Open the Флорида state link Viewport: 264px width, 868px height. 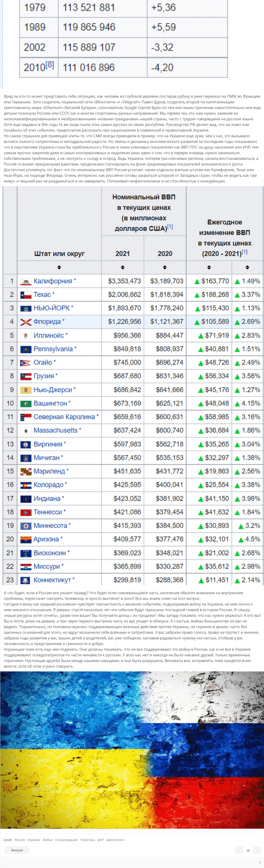coord(47,321)
